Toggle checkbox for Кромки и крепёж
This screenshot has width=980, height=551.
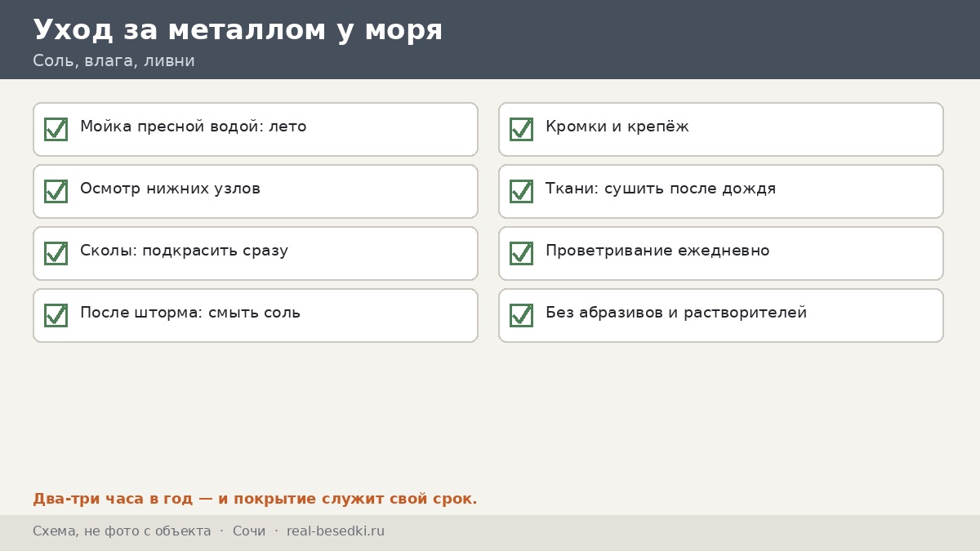click(x=521, y=129)
